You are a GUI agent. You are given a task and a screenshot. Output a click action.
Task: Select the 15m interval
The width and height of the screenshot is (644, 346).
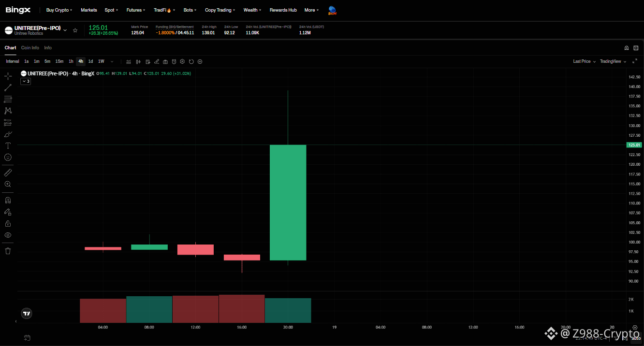pos(59,61)
